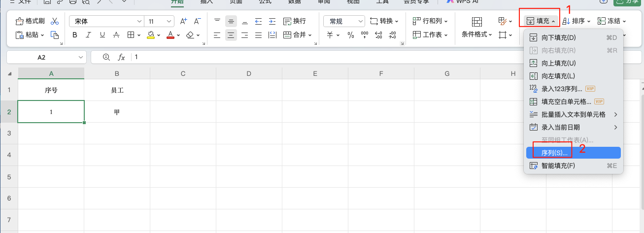Open the font name dropdown (宋体)
This screenshot has width=644, height=233.
click(106, 21)
